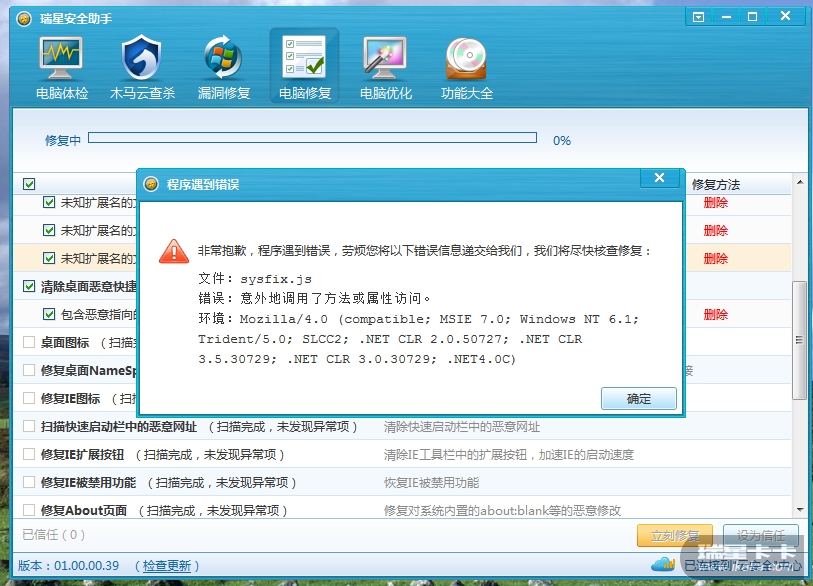Image resolution: width=813 pixels, height=586 pixels.
Task: Uncheck the first 未知扩展名 item checkbox
Action: pyautogui.click(x=49, y=202)
